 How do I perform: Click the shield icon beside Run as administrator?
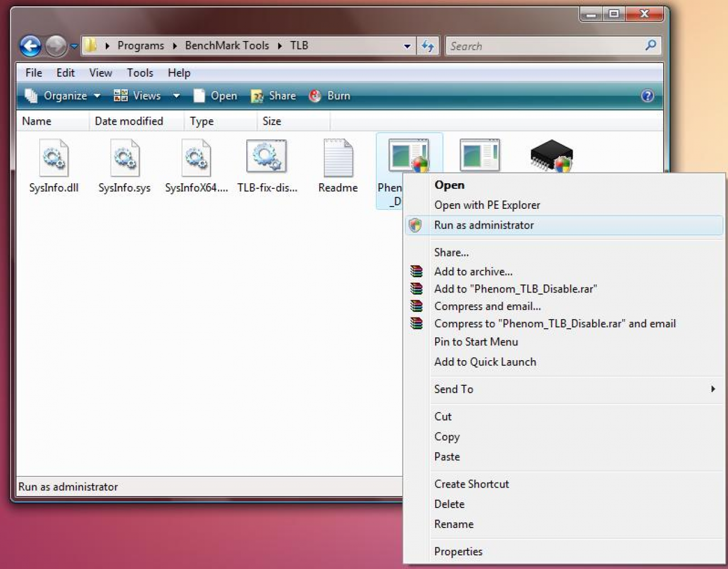(415, 225)
